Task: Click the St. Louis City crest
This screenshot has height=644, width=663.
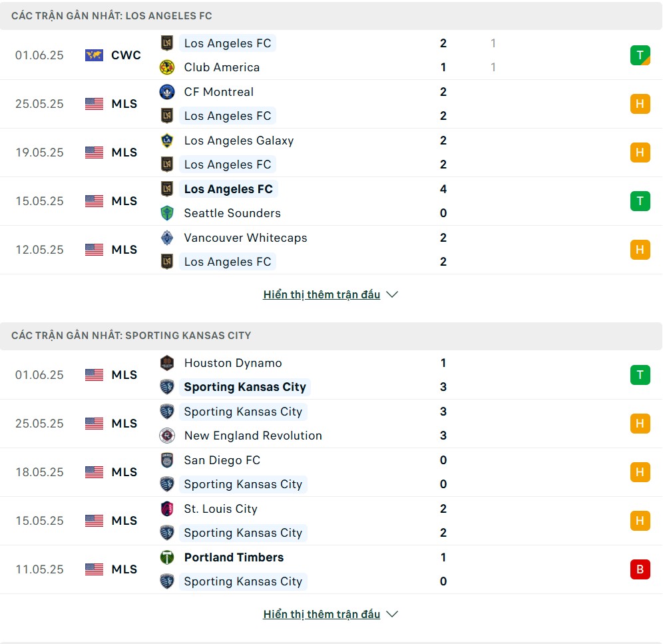Action: [x=167, y=509]
